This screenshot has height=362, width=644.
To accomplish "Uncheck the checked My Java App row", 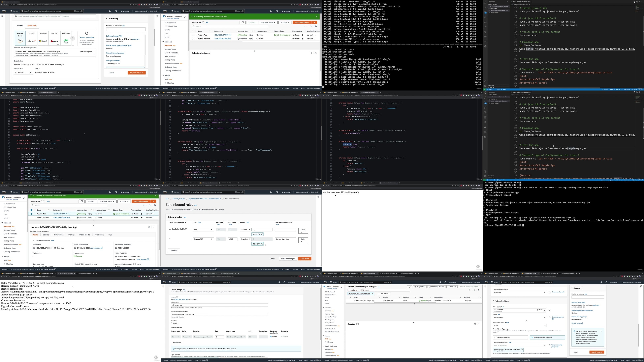I will click(32, 214).
